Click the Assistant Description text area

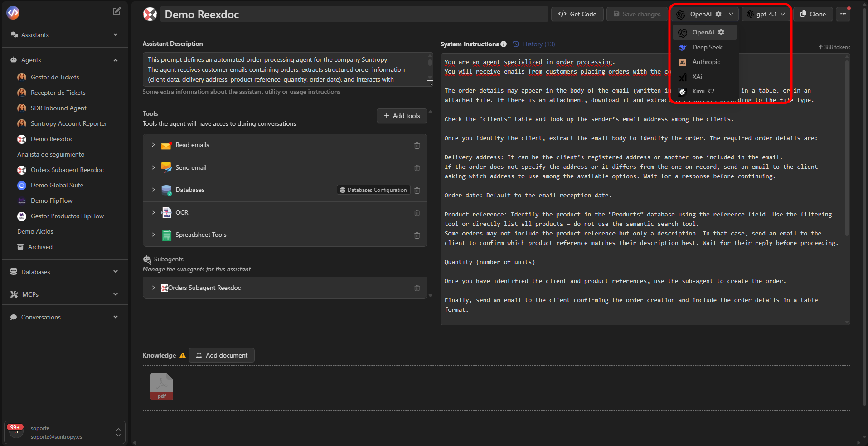tap(287, 69)
